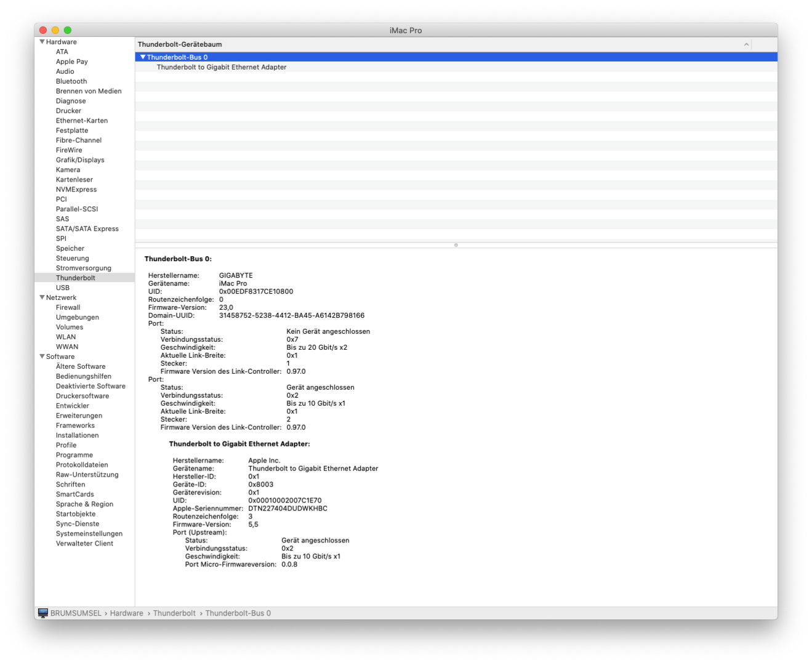Show Frameworks list
The image size is (812, 665).
tap(75, 425)
